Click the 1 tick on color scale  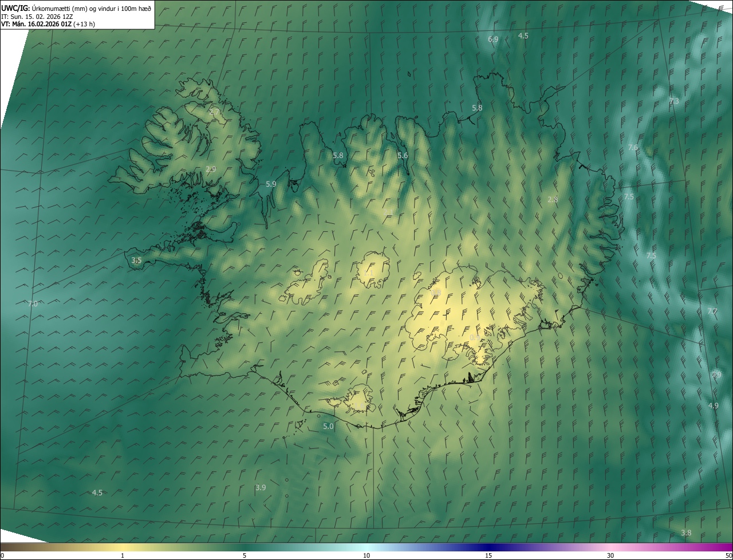pyautogui.click(x=123, y=556)
